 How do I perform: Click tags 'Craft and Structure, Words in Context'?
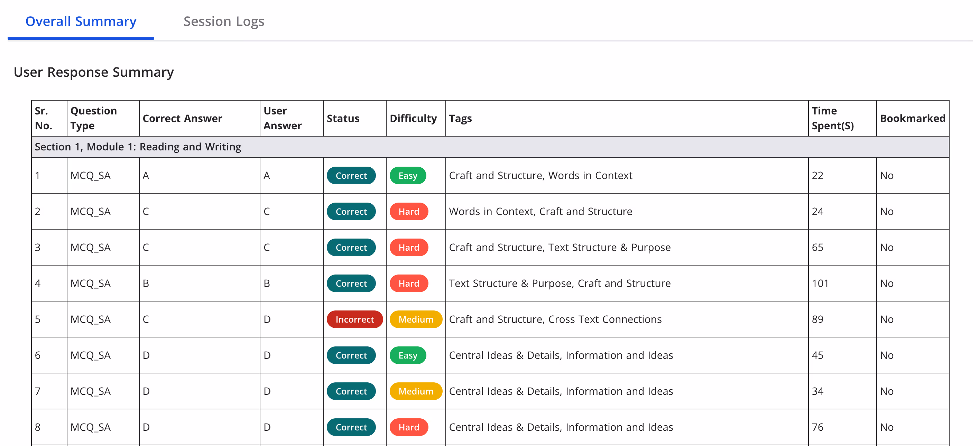point(540,175)
